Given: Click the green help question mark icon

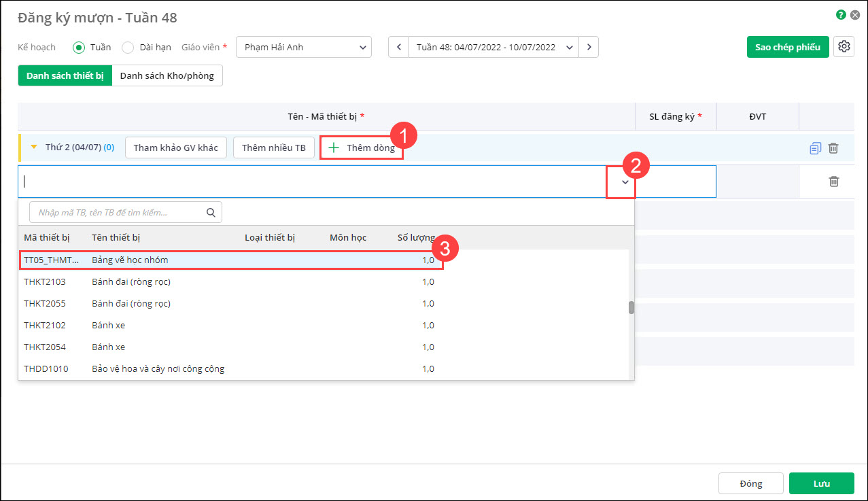Looking at the screenshot, I should point(841,14).
